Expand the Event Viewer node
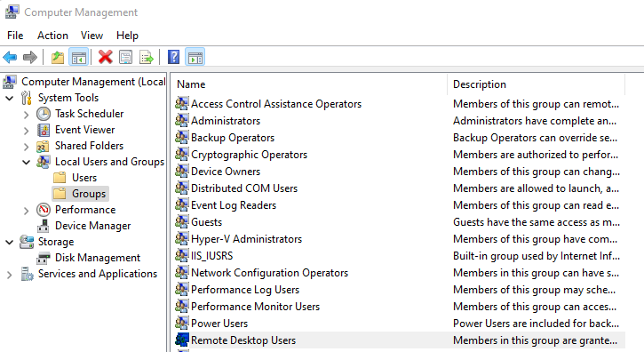644x352 pixels. tap(27, 131)
